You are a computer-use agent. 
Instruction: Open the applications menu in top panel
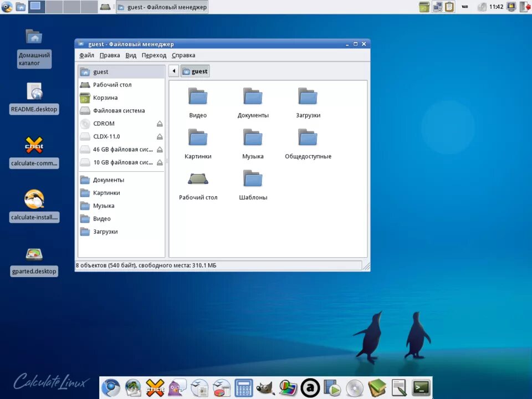click(x=7, y=7)
